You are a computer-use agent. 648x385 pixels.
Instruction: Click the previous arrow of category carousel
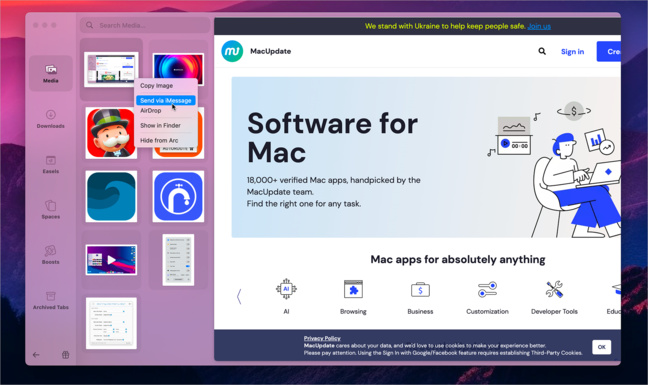click(239, 296)
